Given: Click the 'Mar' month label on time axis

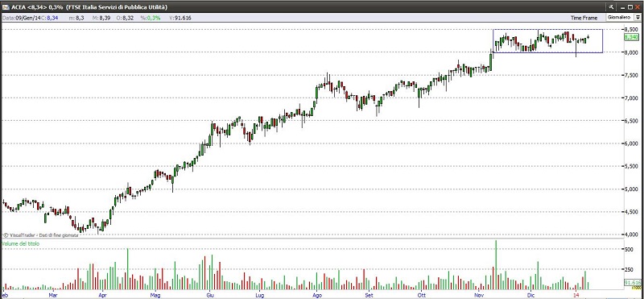Looking at the screenshot, I should pyautogui.click(x=52, y=295).
